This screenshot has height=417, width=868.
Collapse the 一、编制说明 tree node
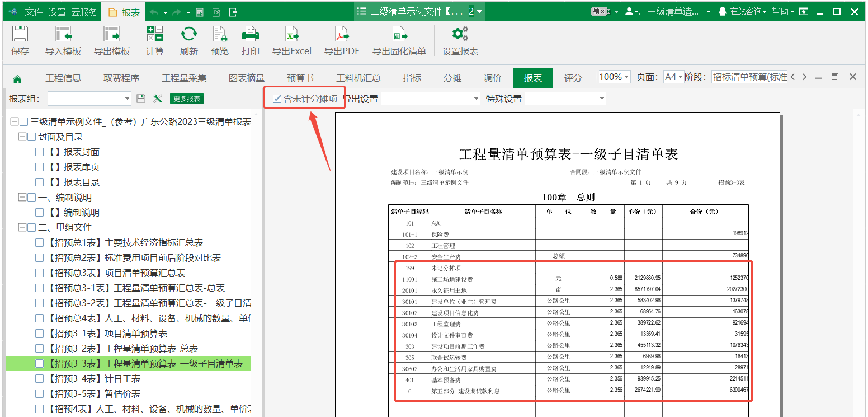22,198
